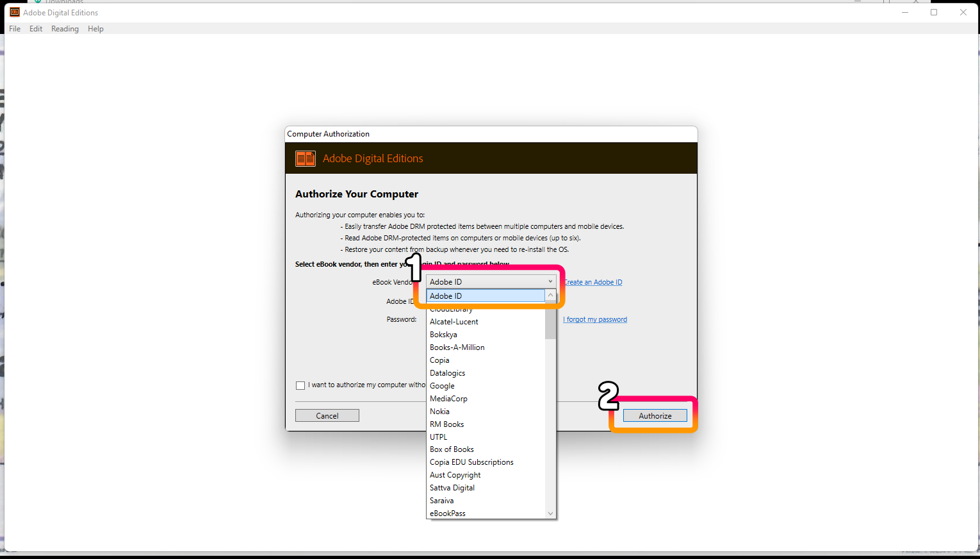Screen dimensions: 980x559
Task: Click the vendor list scrollbar thumb
Action: point(550,321)
